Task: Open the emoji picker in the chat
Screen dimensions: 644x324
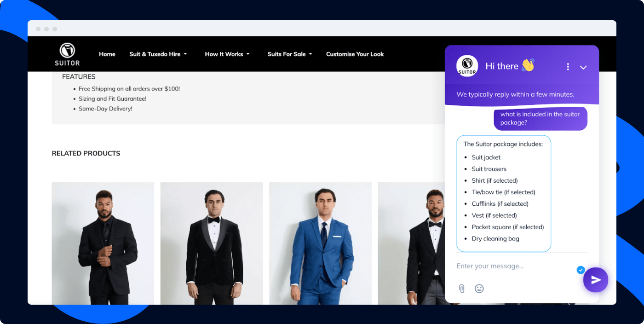Action: pyautogui.click(x=479, y=289)
